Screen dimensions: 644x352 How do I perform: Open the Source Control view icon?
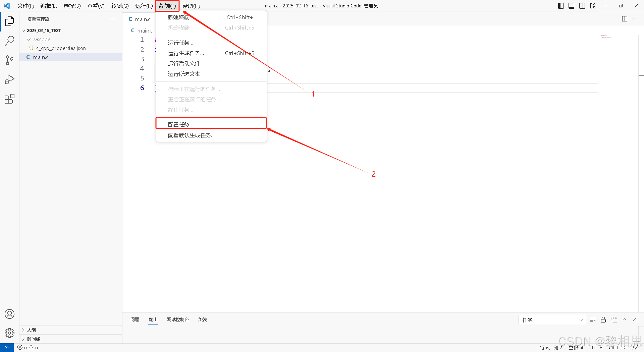point(9,60)
